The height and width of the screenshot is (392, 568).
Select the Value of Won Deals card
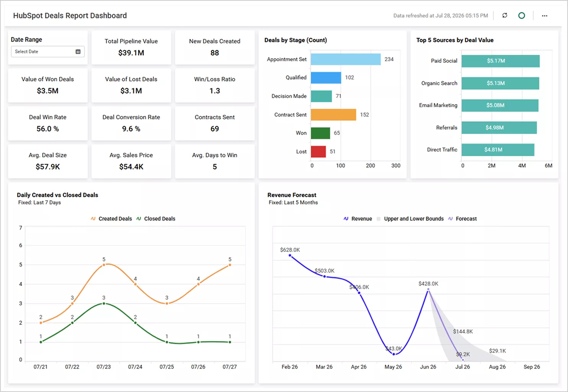pos(48,85)
